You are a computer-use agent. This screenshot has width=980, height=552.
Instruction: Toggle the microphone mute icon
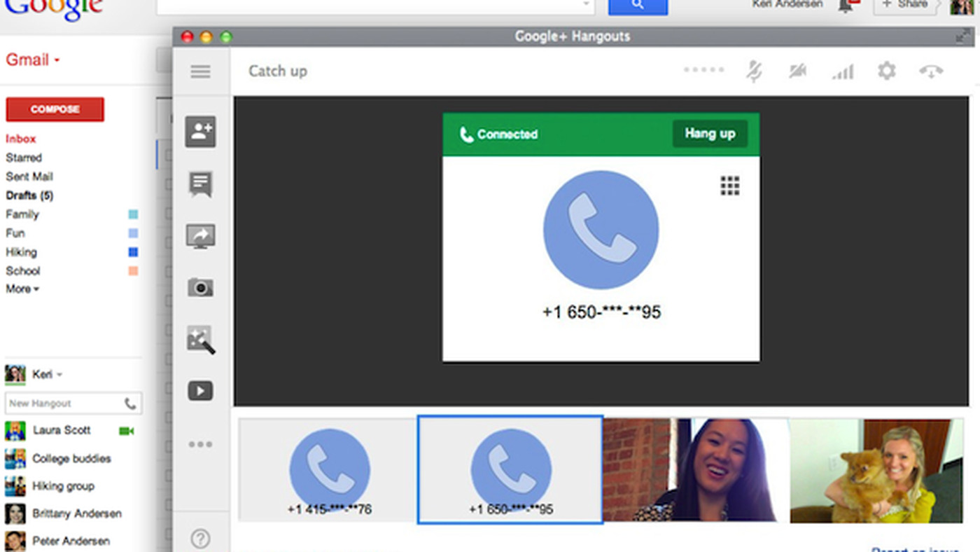pos(754,71)
